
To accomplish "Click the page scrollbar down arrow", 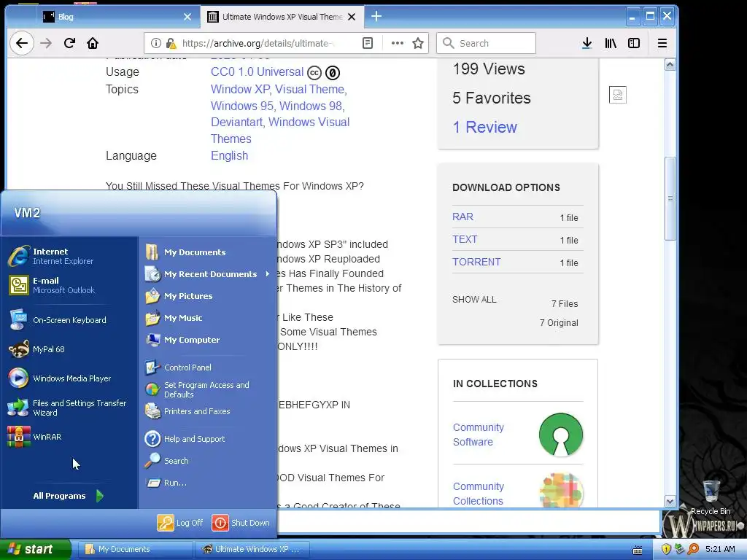I will (670, 501).
